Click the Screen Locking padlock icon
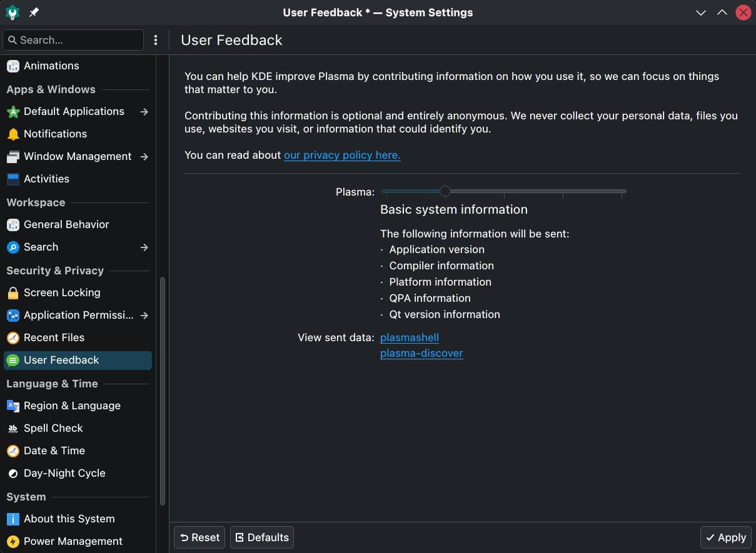 coord(13,292)
